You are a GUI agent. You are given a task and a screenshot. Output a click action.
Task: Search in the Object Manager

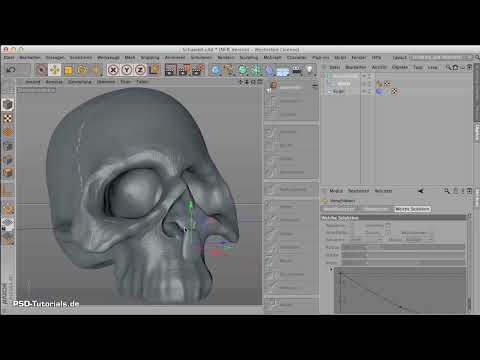[448, 67]
